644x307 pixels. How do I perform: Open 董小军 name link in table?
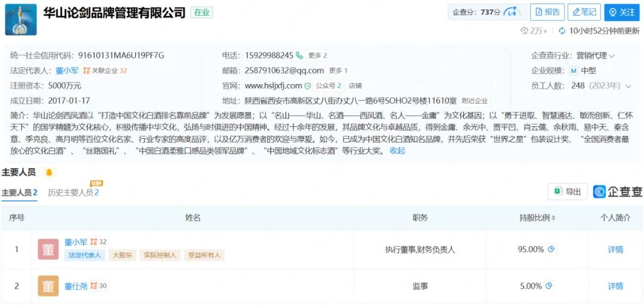pyautogui.click(x=76, y=242)
